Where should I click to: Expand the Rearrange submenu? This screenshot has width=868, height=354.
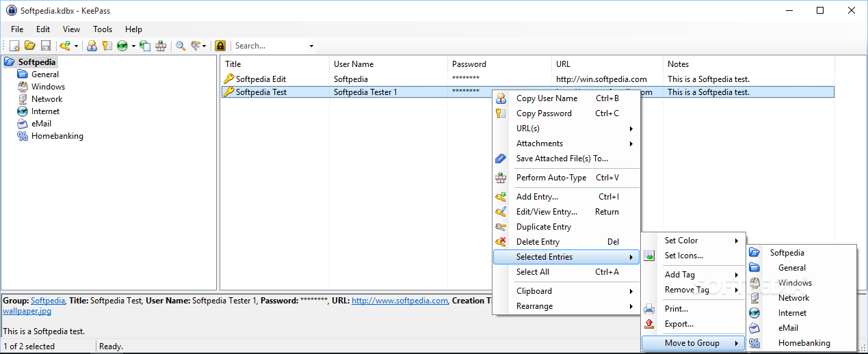566,306
